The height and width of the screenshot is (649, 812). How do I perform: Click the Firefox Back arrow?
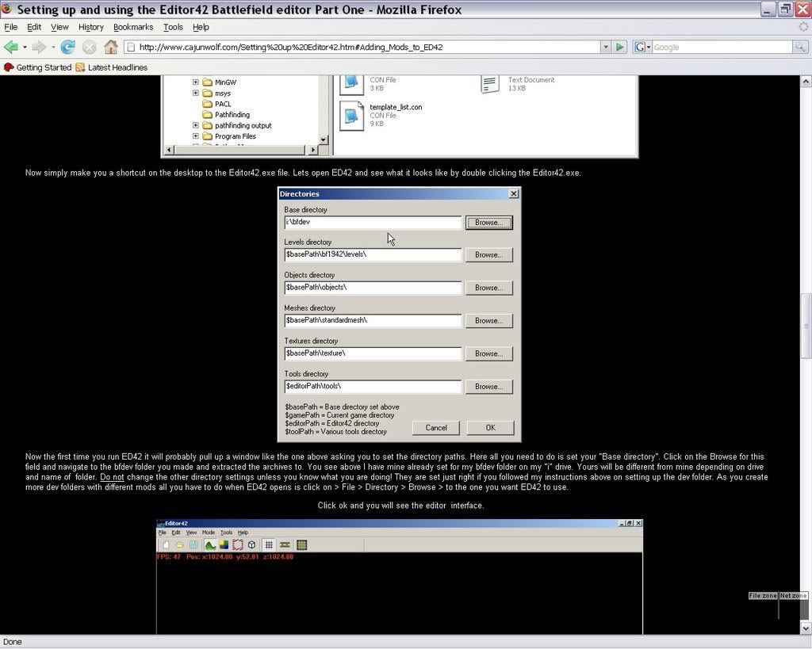click(11, 47)
